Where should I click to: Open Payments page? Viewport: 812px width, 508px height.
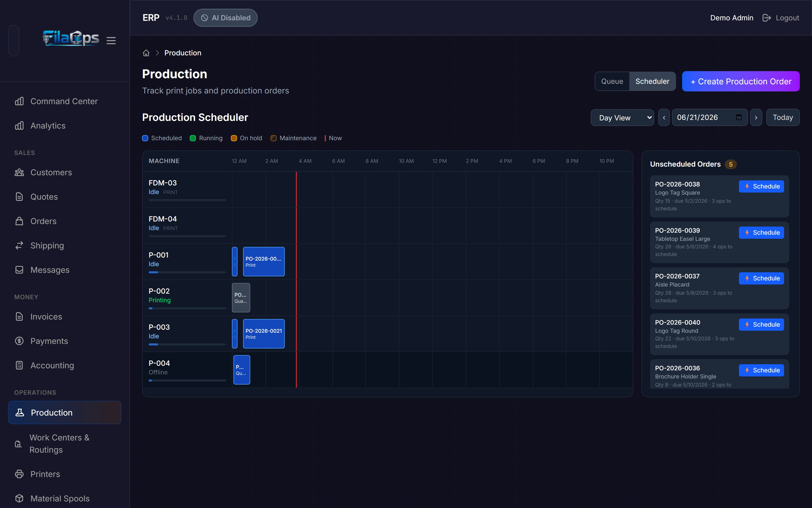tap(65, 341)
